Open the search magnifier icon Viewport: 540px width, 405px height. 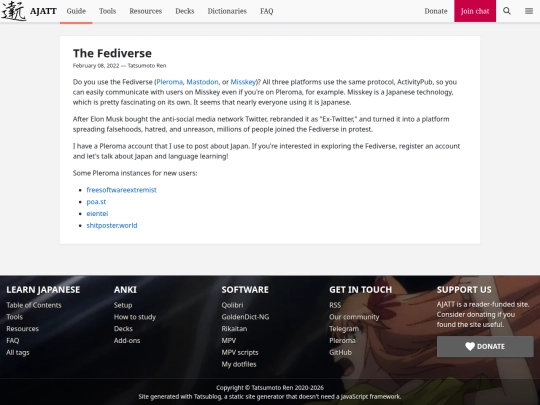(507, 11)
